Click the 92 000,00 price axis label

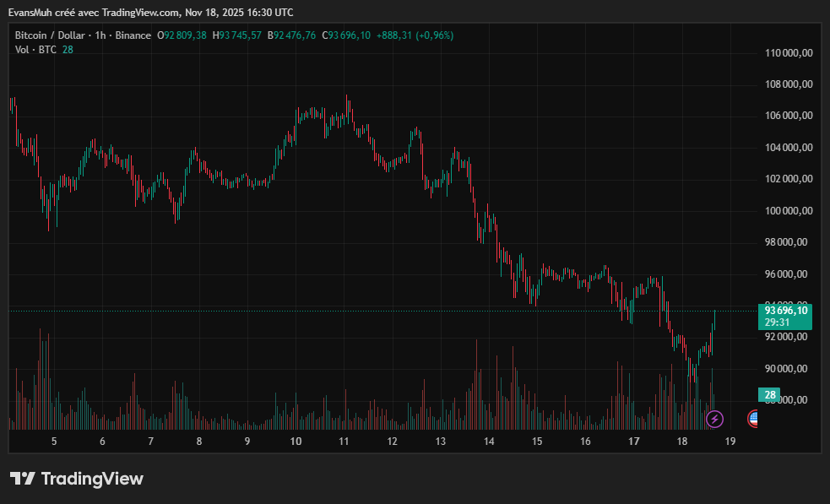[786, 337]
